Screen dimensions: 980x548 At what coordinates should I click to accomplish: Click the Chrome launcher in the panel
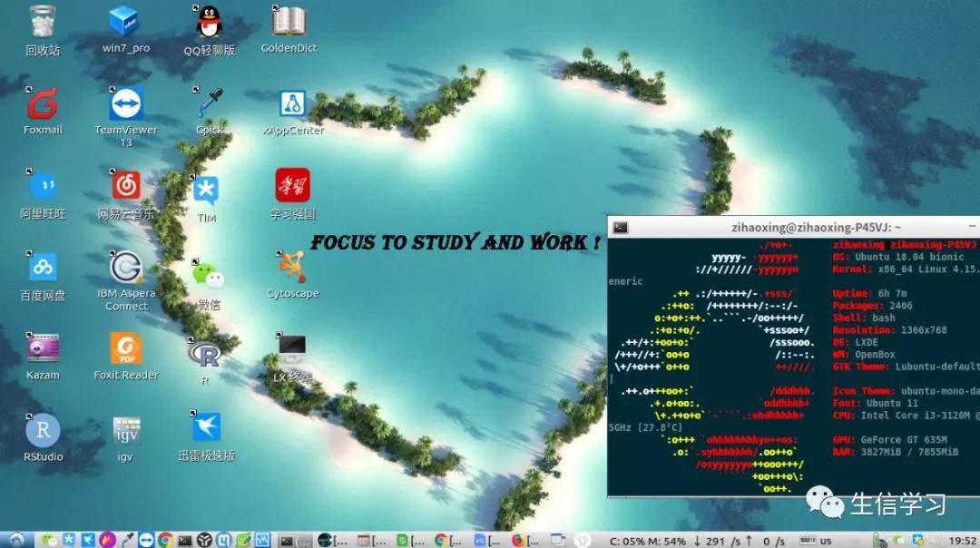coord(165,540)
